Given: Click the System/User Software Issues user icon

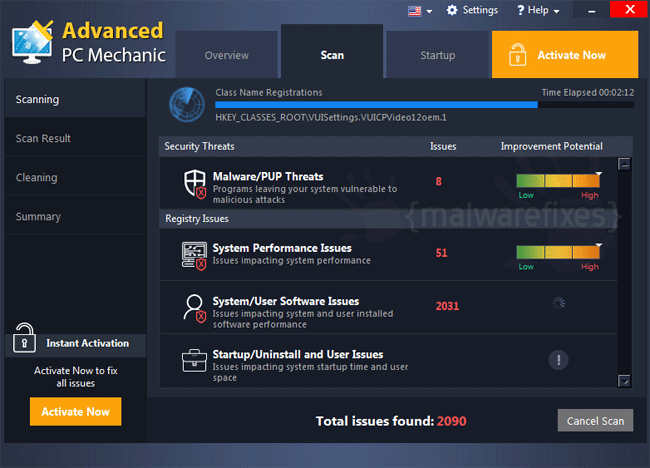Looking at the screenshot, I should [x=194, y=309].
